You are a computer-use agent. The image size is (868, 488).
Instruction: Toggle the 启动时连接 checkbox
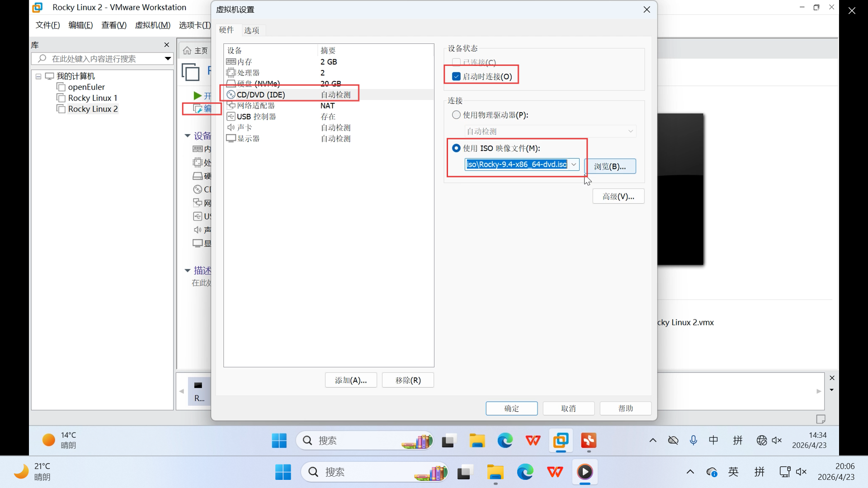[x=456, y=76]
